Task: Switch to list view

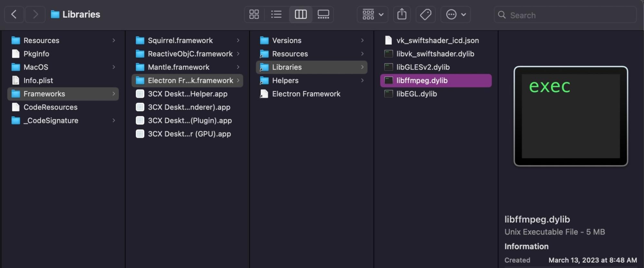Action: tap(276, 14)
